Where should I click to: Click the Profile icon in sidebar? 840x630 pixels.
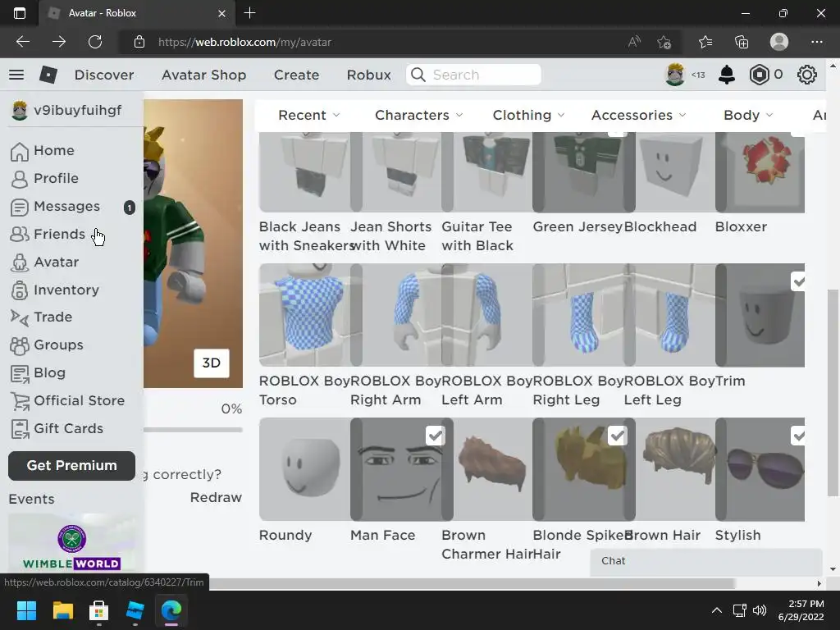(x=20, y=179)
